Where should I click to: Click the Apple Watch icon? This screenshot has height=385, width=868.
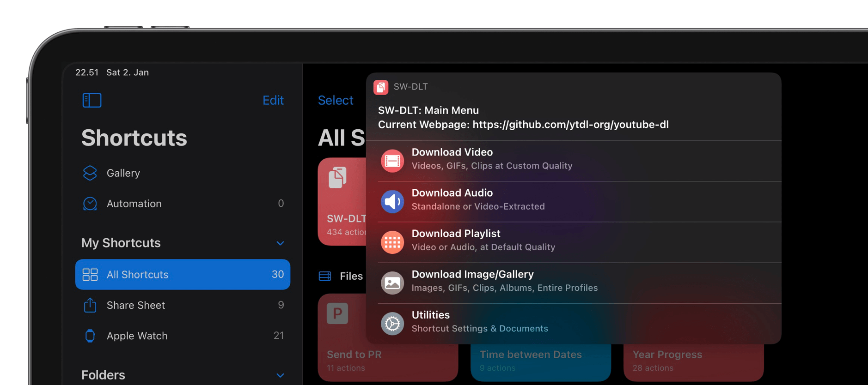(x=90, y=336)
